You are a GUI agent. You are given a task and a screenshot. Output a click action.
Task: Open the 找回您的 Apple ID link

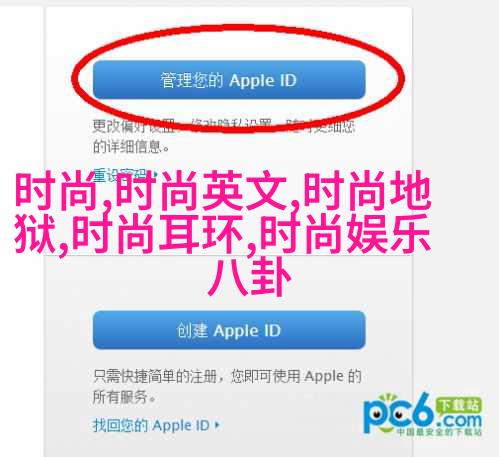coord(151,425)
